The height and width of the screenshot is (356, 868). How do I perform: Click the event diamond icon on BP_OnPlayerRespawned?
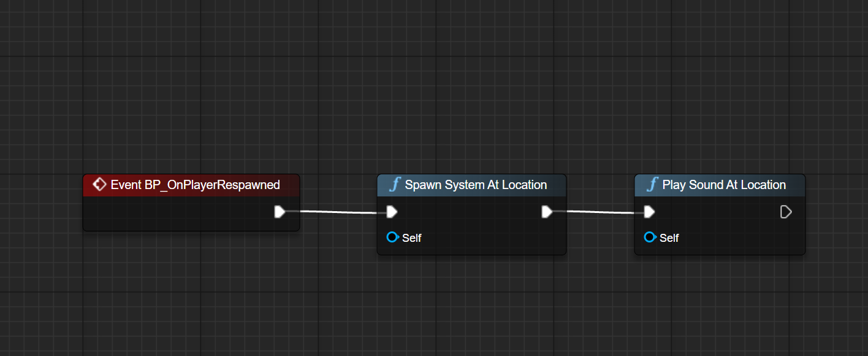tap(99, 184)
